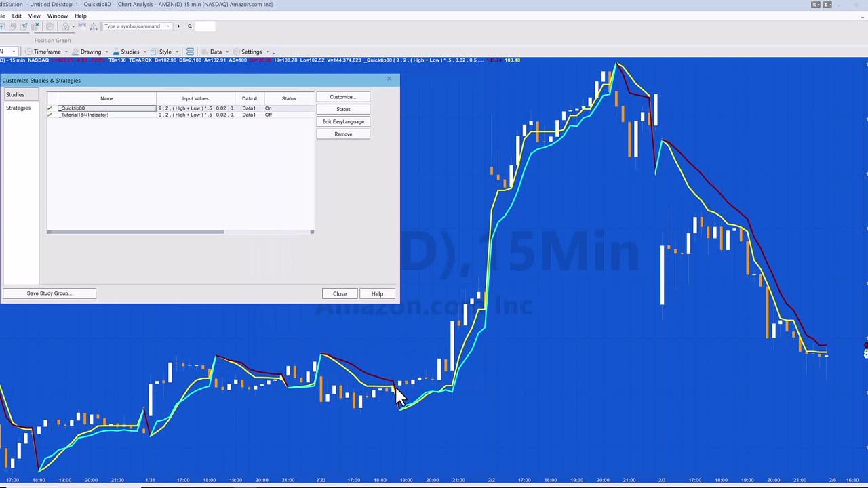Viewport: 868px width, 488px height.
Task: Click the Customize... button
Action: [x=343, y=97]
